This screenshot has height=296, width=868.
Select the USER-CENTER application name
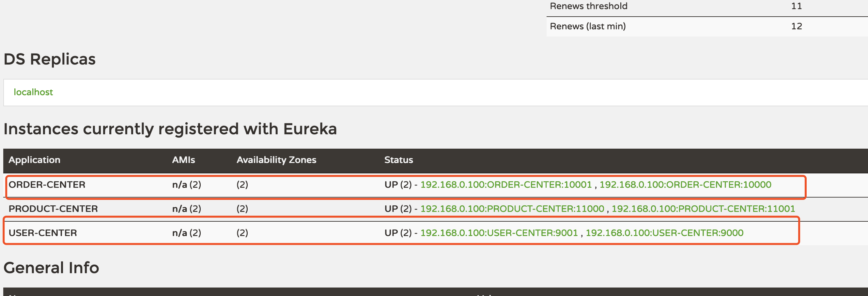pyautogui.click(x=43, y=233)
